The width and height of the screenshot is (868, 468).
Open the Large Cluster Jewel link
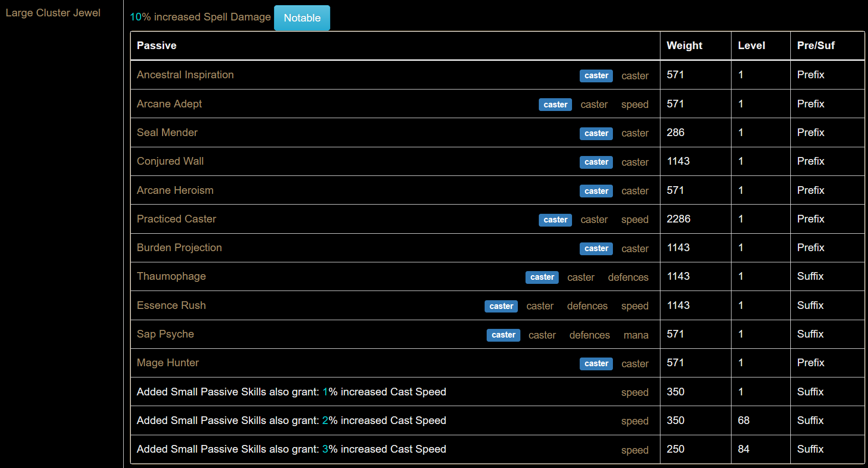[x=53, y=13]
